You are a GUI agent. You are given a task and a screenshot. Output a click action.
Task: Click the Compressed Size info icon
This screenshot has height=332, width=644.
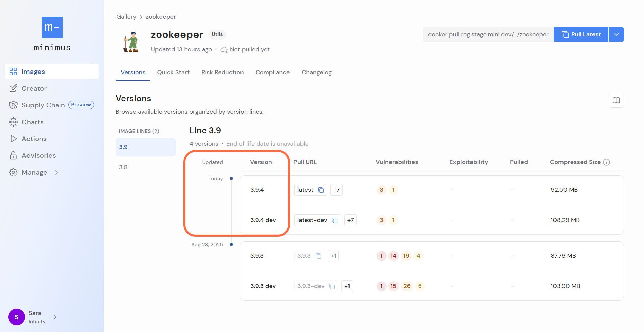point(606,162)
